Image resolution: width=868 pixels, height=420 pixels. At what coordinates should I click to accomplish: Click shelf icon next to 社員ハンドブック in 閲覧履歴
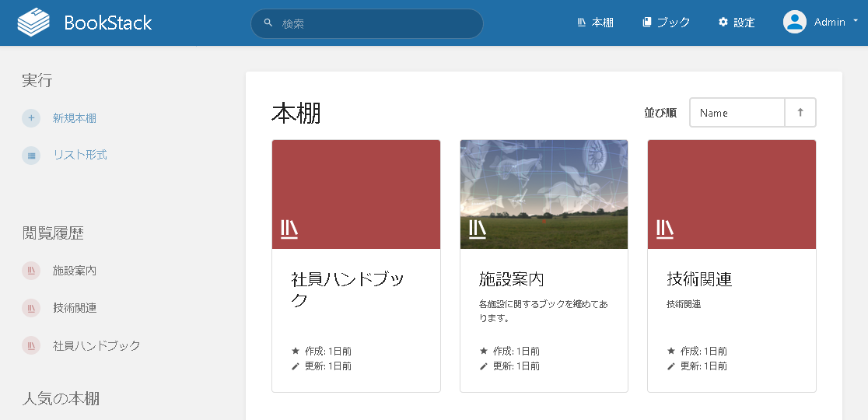pos(31,345)
